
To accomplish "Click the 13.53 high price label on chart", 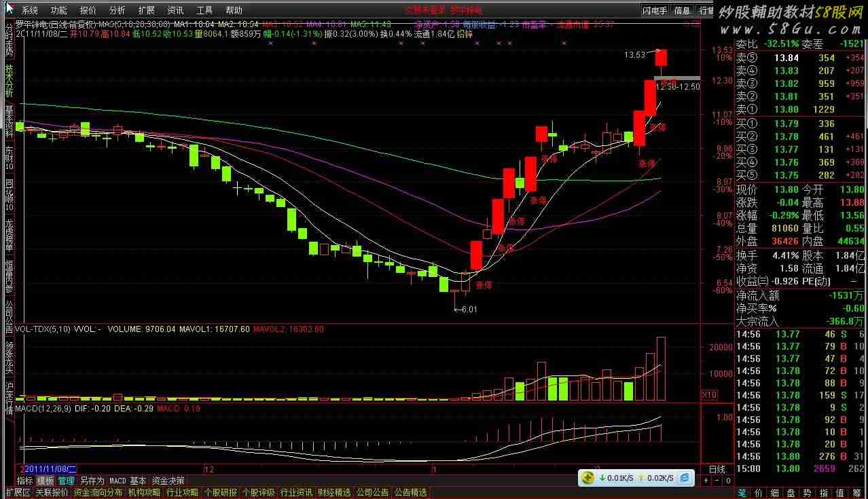I will point(634,55).
